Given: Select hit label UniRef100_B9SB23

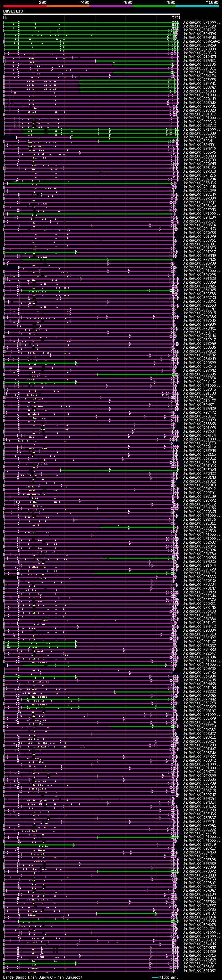Looking at the screenshot, I should coord(199,110).
